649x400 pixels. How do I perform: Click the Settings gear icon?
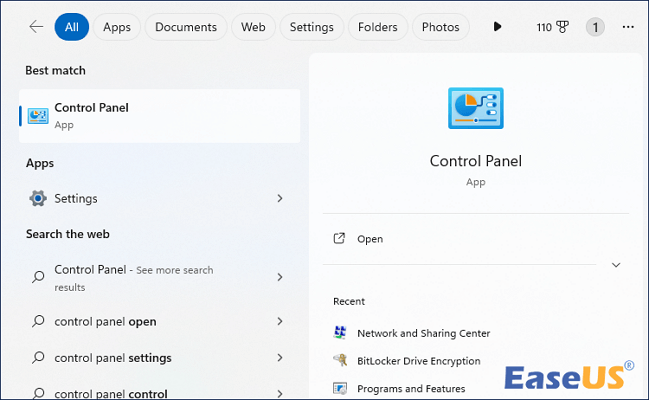38,198
